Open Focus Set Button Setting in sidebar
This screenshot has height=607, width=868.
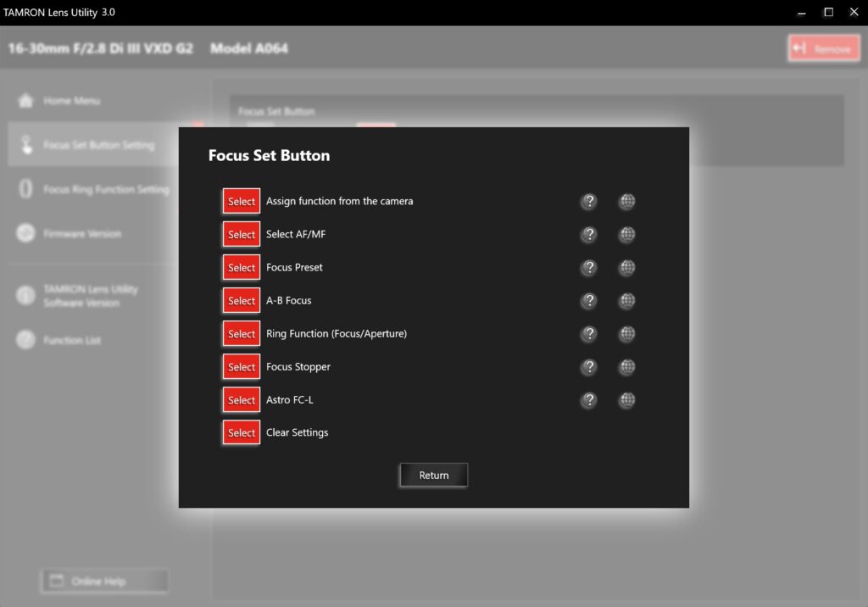tap(93, 145)
